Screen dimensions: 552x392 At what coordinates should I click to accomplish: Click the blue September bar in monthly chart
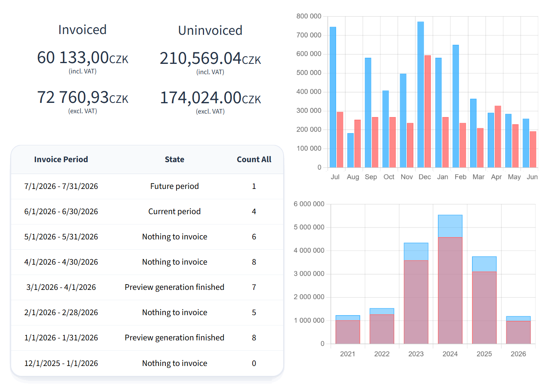[368, 113]
